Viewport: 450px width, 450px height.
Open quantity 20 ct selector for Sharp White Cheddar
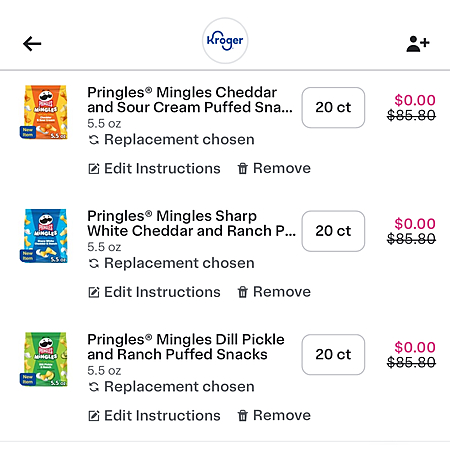click(333, 231)
